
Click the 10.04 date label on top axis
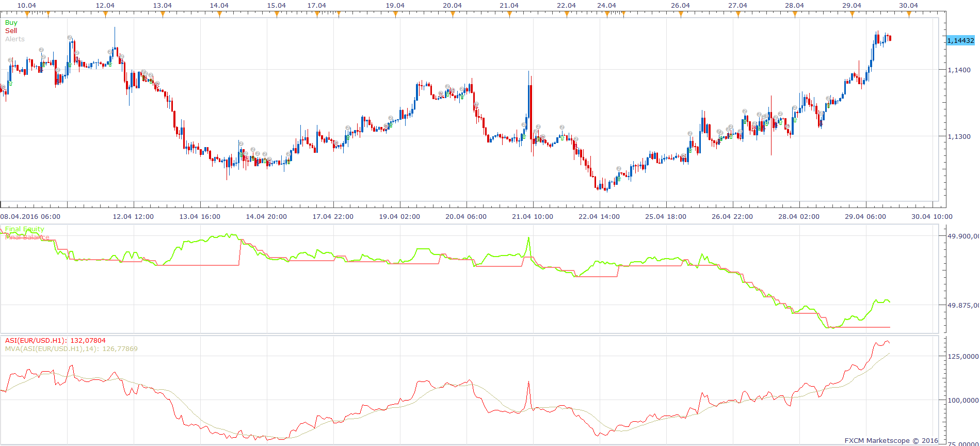[27, 6]
